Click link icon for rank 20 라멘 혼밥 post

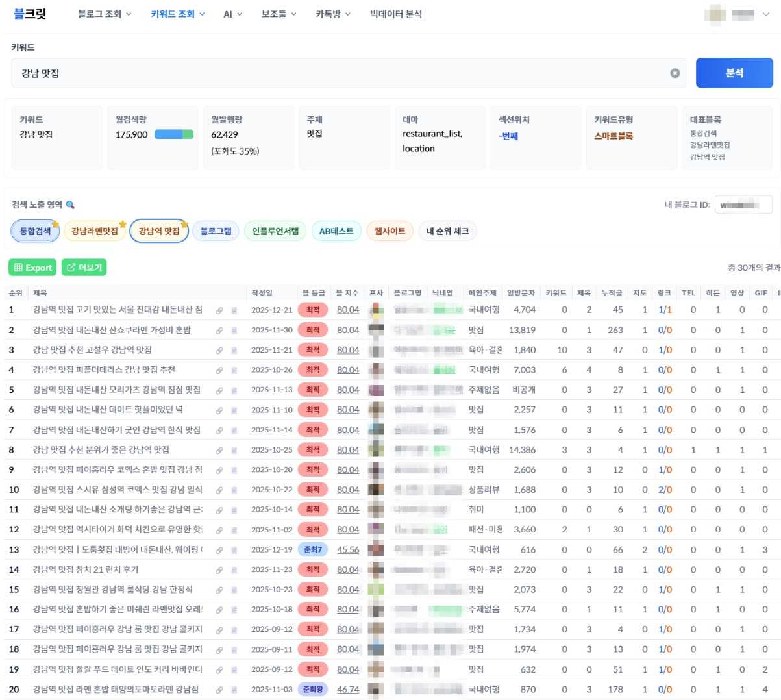tap(219, 690)
